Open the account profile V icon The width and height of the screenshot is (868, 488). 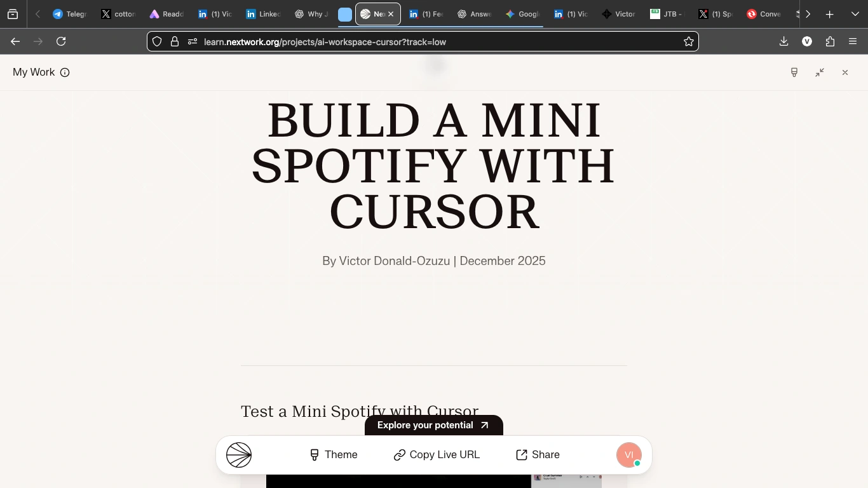[807, 41]
